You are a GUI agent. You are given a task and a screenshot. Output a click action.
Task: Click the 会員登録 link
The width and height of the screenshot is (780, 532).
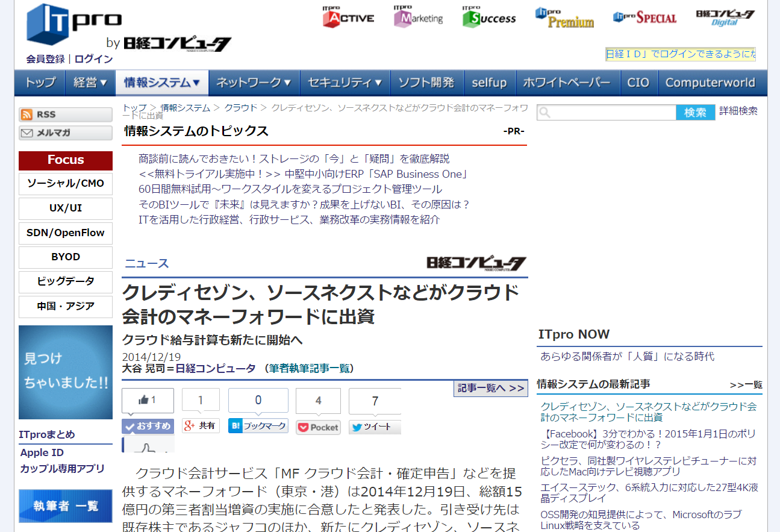45,59
